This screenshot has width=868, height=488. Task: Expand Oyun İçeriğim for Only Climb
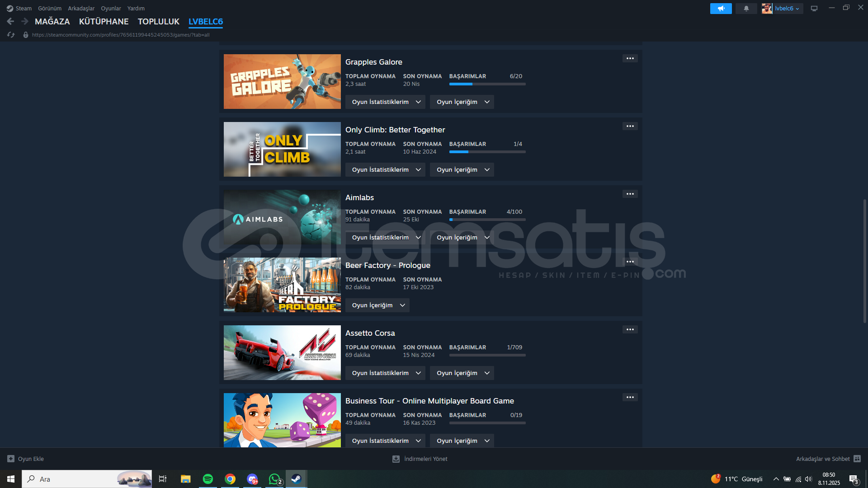tap(462, 170)
